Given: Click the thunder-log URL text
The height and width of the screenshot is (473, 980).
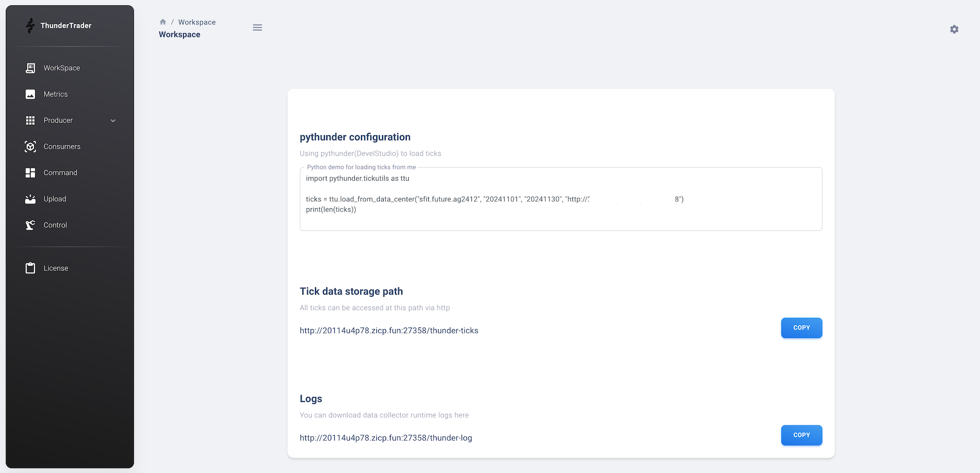Looking at the screenshot, I should pyautogui.click(x=386, y=438).
